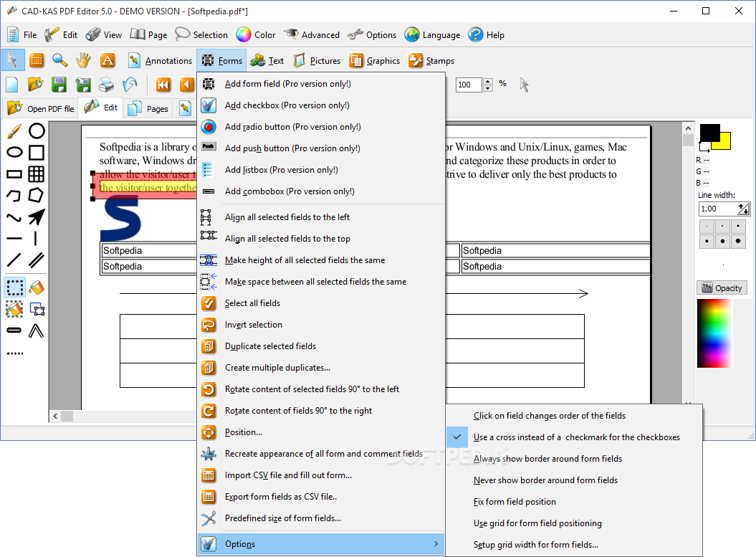The height and width of the screenshot is (557, 756).
Task: Select the table grid tool
Action: tap(37, 174)
